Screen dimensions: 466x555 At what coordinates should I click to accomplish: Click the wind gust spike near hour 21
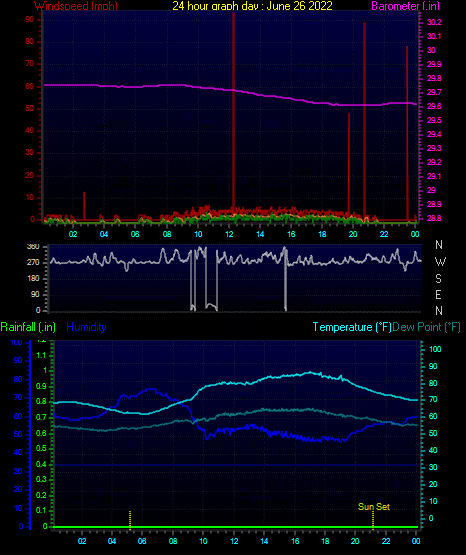pyautogui.click(x=364, y=120)
